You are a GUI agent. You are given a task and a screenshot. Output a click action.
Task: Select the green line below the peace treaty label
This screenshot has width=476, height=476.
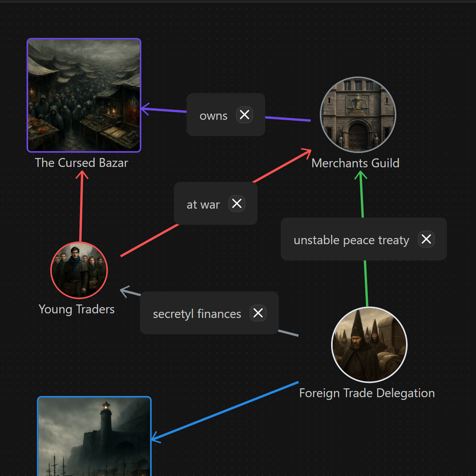(366, 284)
